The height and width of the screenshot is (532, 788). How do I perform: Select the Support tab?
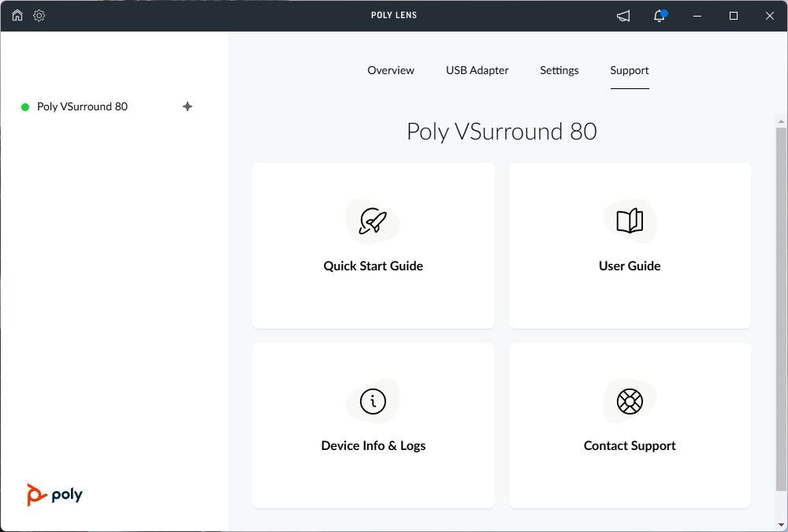coord(630,70)
